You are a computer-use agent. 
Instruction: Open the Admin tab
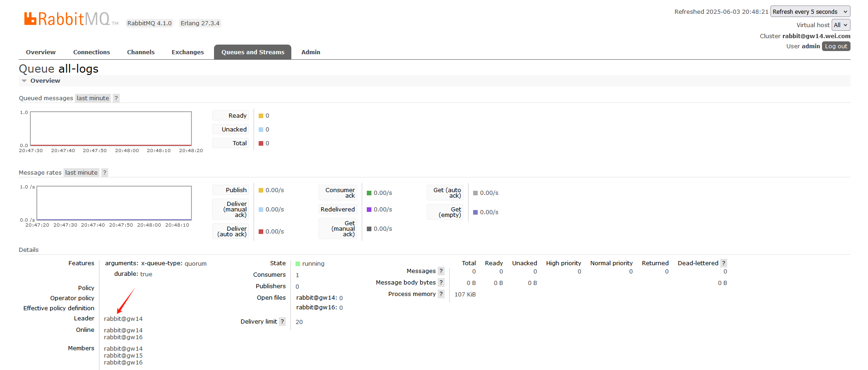click(x=311, y=52)
